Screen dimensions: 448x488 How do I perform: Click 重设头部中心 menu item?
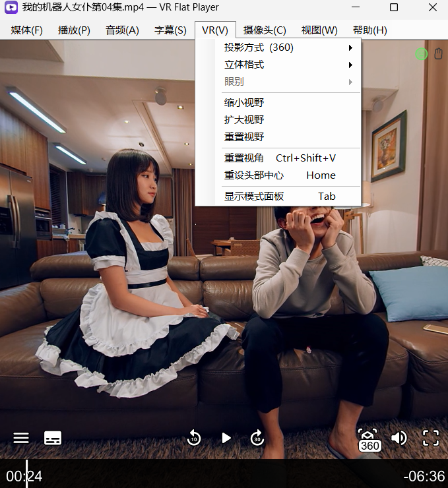pos(278,175)
